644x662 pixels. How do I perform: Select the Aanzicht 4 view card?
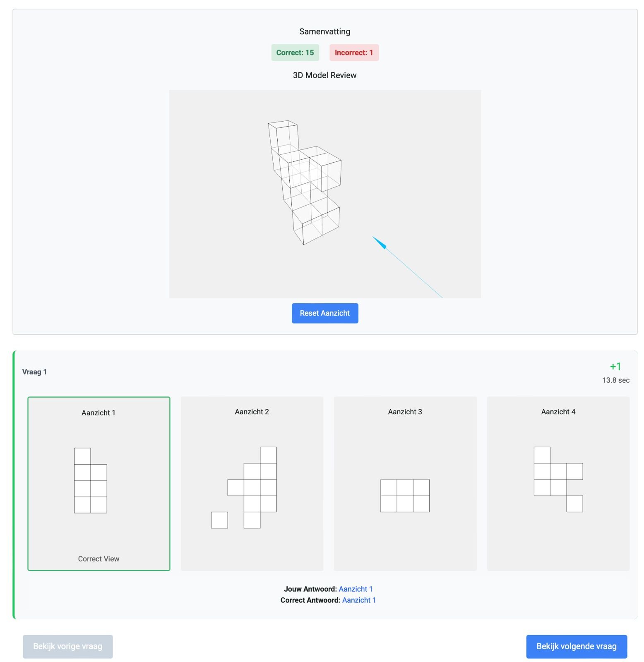pos(558,483)
